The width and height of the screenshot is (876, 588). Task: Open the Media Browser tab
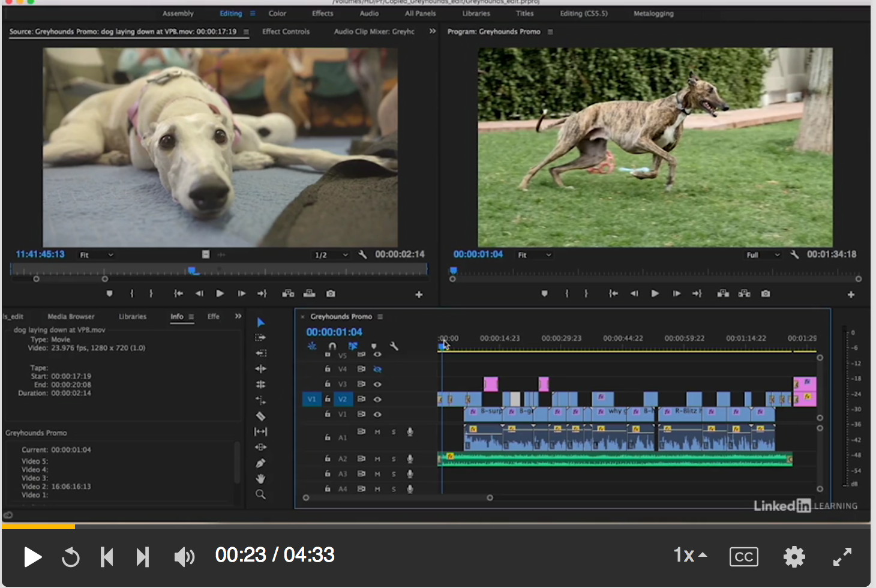tap(71, 316)
